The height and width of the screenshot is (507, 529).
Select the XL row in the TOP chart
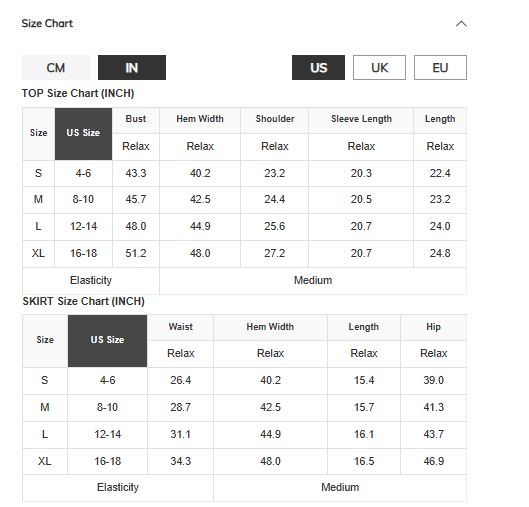click(x=245, y=254)
